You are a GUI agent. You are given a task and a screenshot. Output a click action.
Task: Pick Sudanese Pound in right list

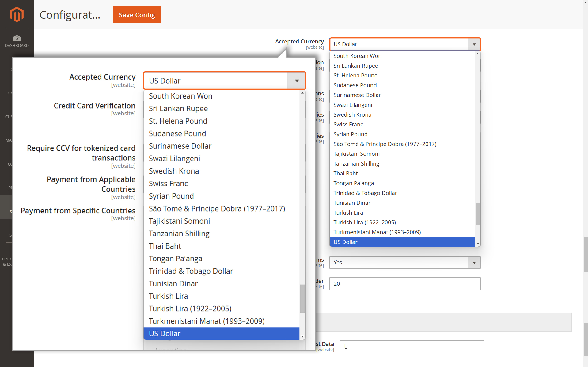tap(402, 85)
